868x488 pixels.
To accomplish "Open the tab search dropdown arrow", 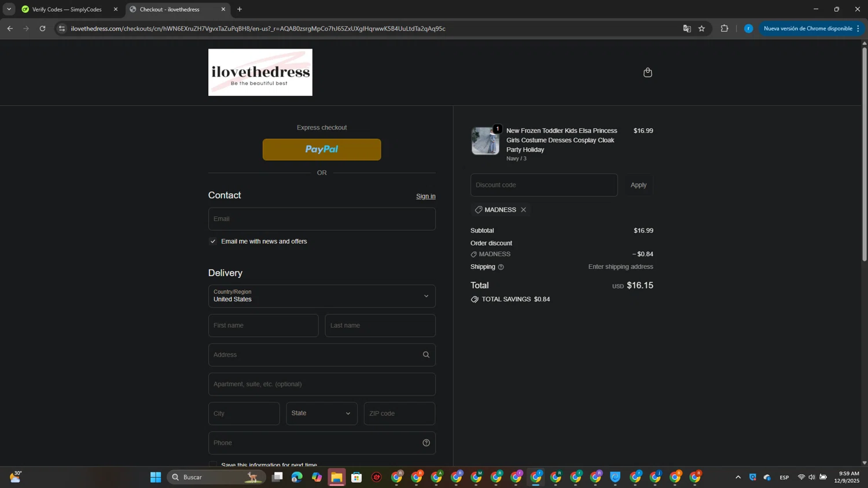I will [x=9, y=9].
